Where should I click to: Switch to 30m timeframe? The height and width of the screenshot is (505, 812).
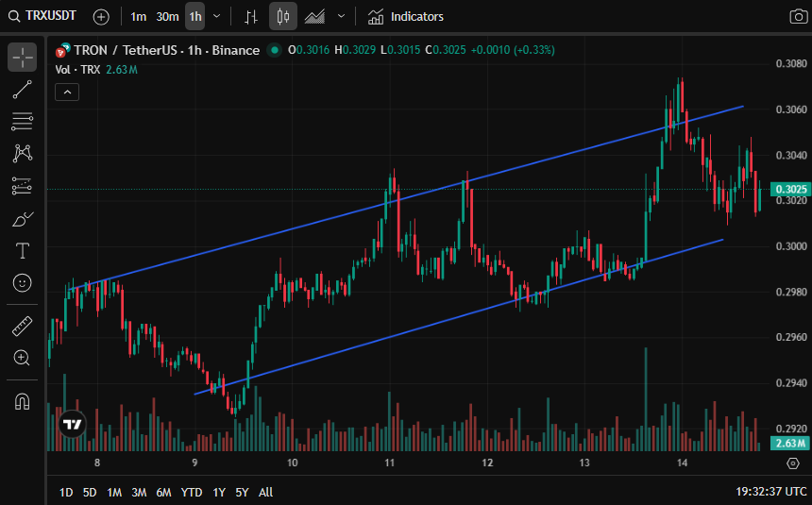[167, 17]
